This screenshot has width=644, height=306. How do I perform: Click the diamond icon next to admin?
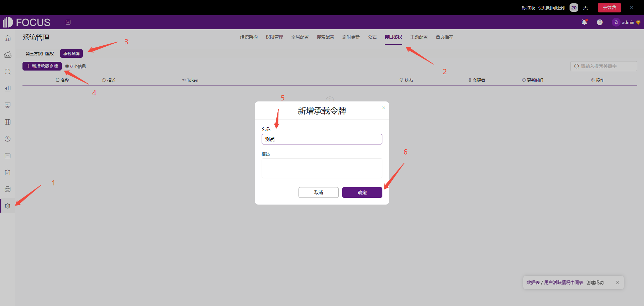coord(638,23)
